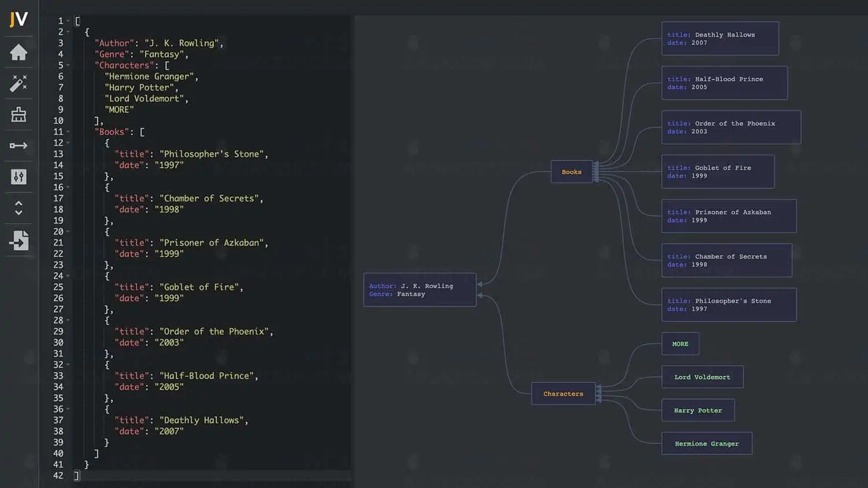Screen dimensions: 868x488
Task: Click the magic wand format icon
Action: 19,83
